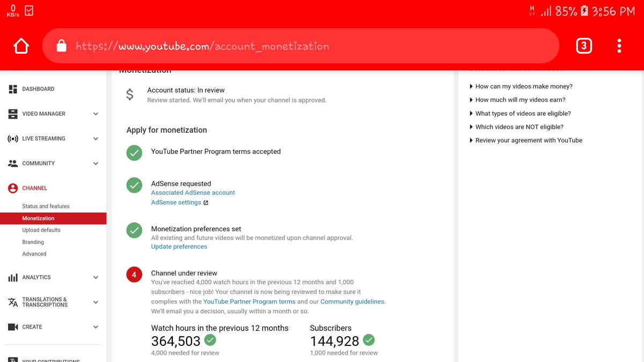Open Status and features submenu item
Screen dimensions: 644x362
tap(46, 206)
